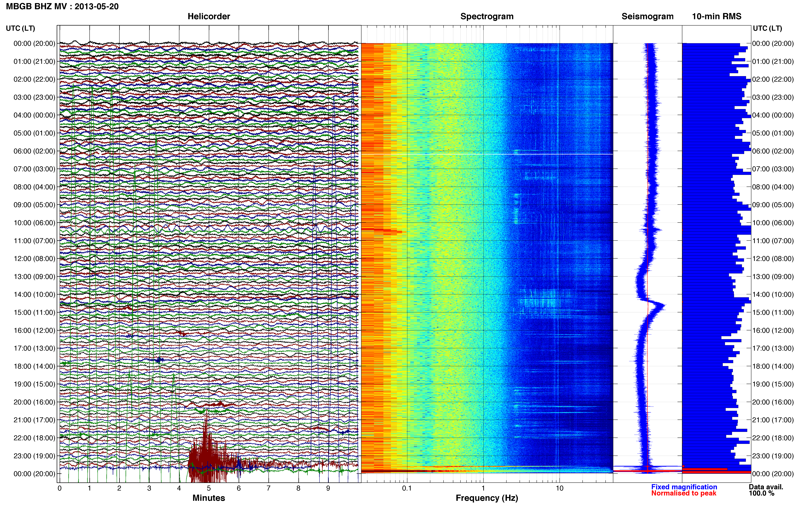Viewport: 812px width, 508px height.
Task: Click the left 21:00 (17:00) time label
Action: coord(34,420)
